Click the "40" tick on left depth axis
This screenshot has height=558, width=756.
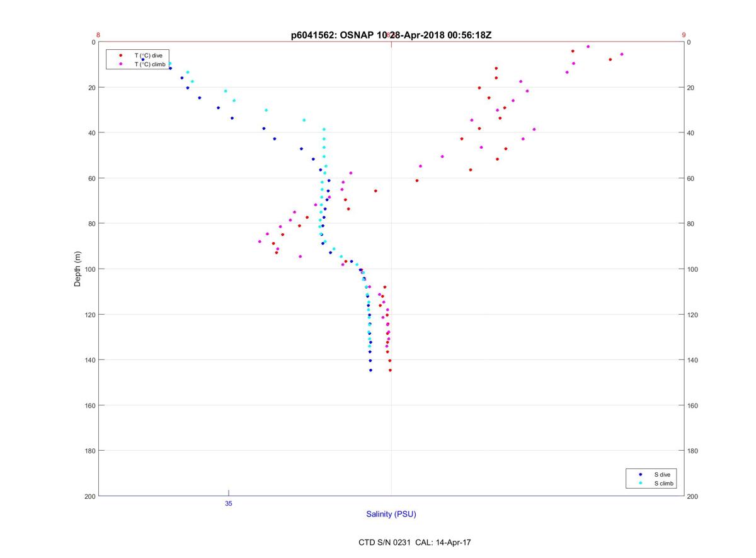91,133
